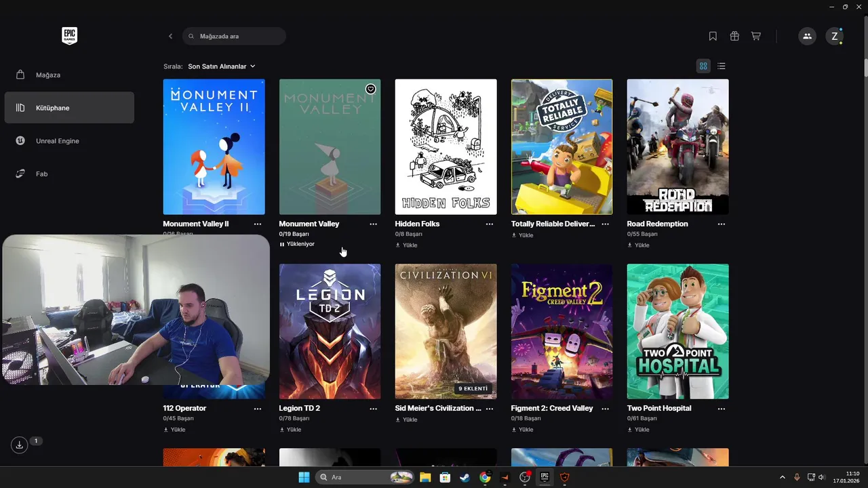The height and width of the screenshot is (488, 868).
Task: Open the shopping cart icon
Action: (x=755, y=36)
